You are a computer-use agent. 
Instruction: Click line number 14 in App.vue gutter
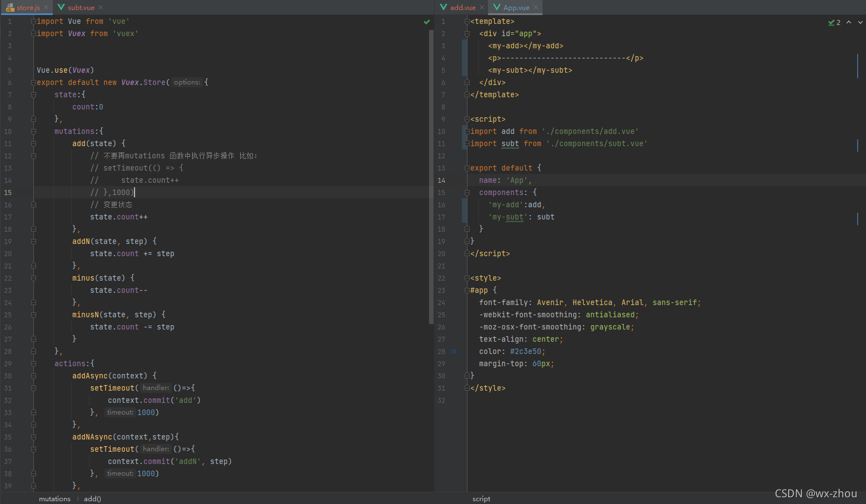(441, 180)
